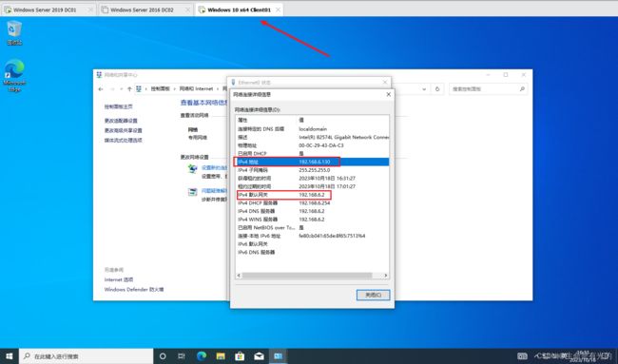Click the search magnifier in Control Panel search
Screen dimensions: 618x364
pos(522,89)
